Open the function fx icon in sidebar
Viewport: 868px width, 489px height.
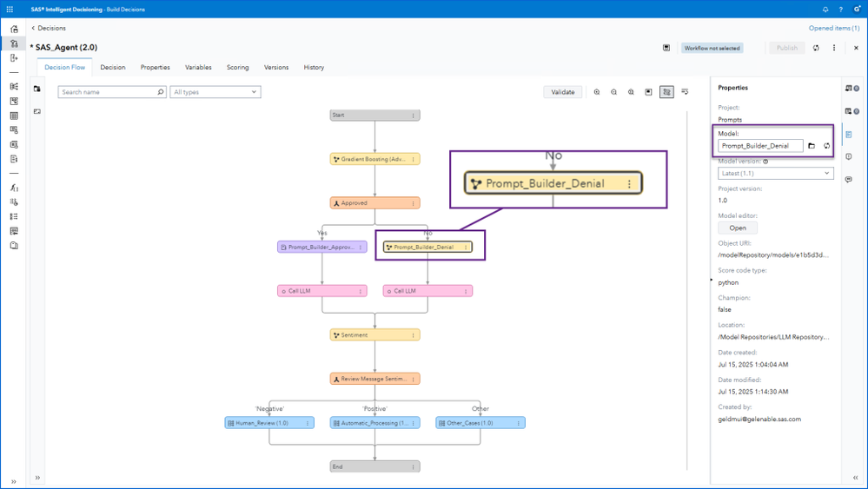pos(14,188)
